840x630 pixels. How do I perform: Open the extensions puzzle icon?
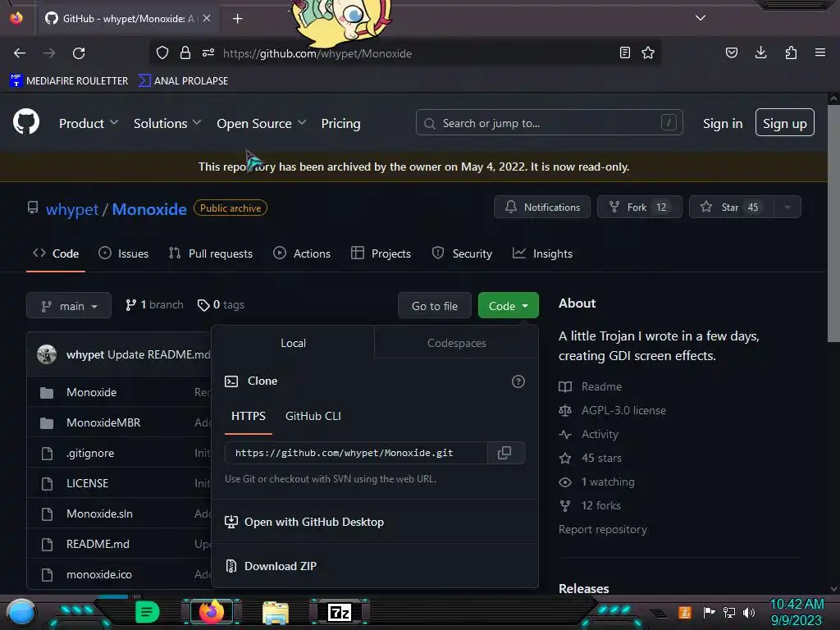791,52
